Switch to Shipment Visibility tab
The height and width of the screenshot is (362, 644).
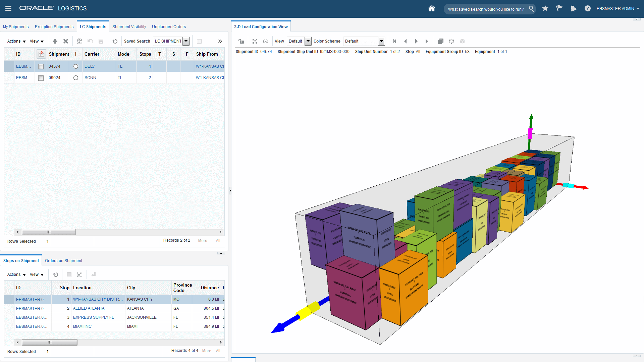[x=129, y=27]
